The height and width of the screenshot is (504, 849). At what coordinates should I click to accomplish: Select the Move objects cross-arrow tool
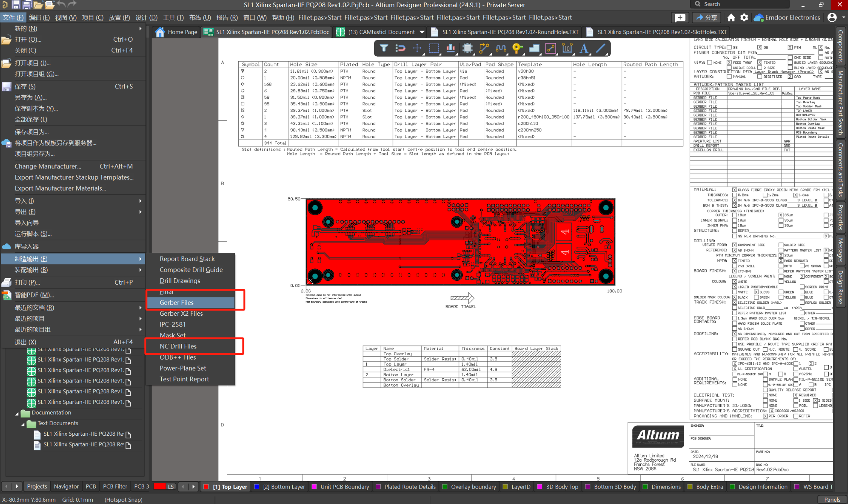pyautogui.click(x=417, y=48)
